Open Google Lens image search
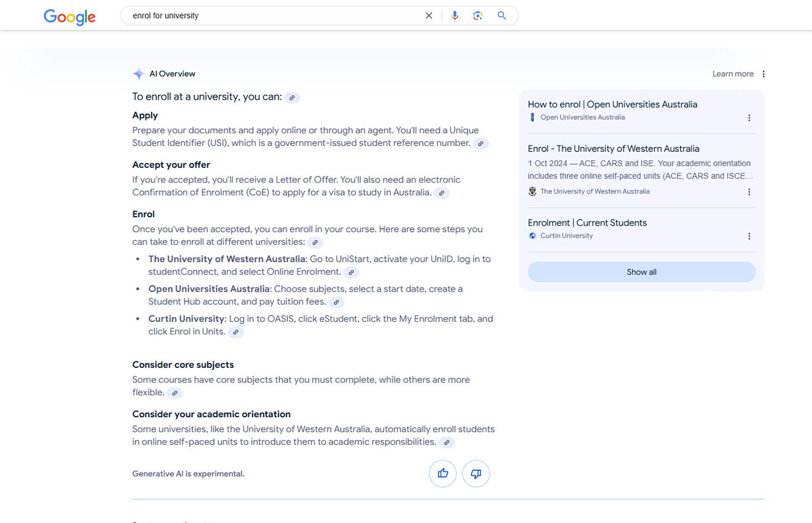 477,16
